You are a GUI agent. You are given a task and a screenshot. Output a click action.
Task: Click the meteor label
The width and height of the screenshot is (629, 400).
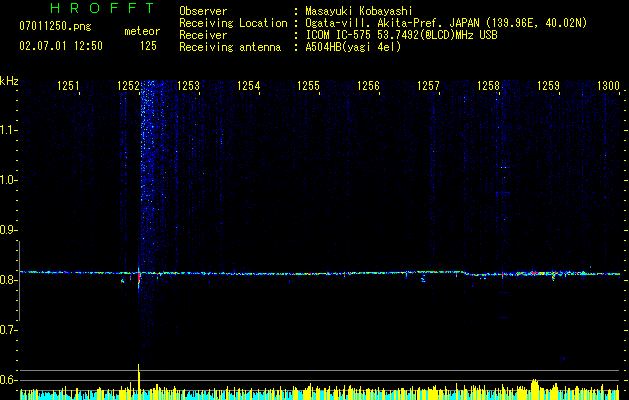pyautogui.click(x=142, y=31)
